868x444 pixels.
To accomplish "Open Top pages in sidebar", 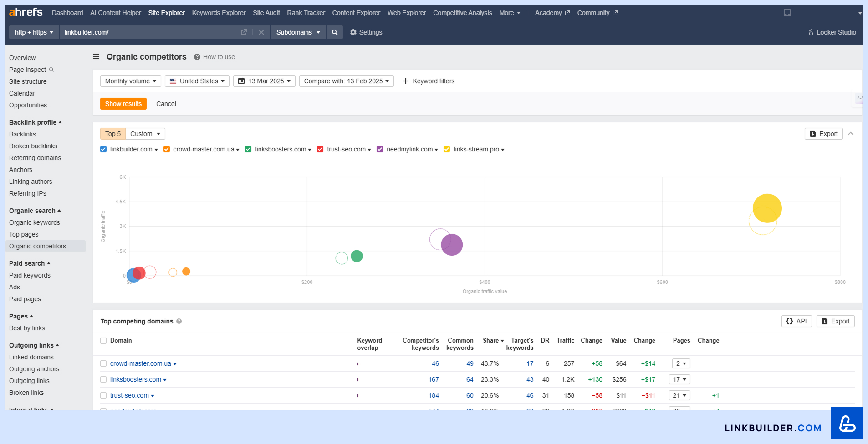I will [24, 234].
